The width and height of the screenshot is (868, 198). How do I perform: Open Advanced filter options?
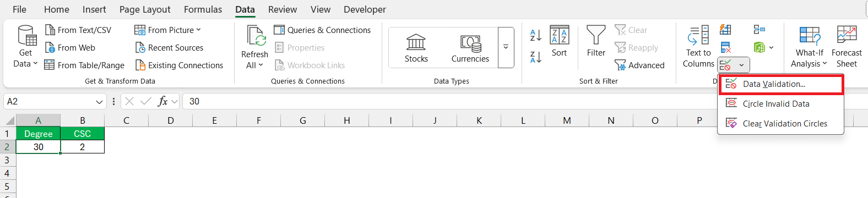click(x=640, y=65)
